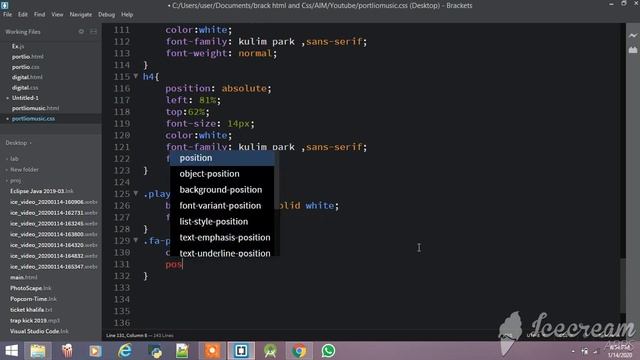Open ice_video_20200114-160906 file
The width and height of the screenshot is (640, 360).
53,202
